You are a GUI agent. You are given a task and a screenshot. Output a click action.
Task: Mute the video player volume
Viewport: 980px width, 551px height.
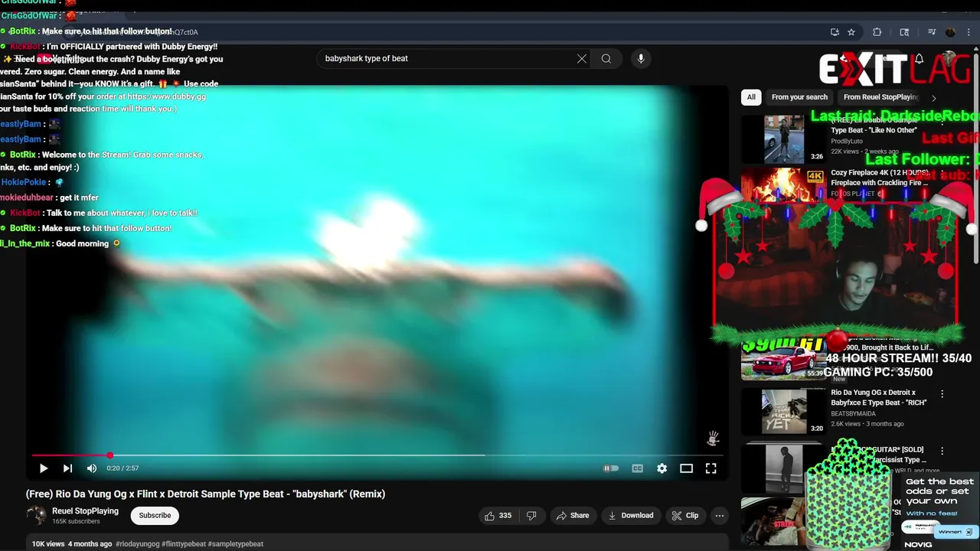pyautogui.click(x=92, y=468)
